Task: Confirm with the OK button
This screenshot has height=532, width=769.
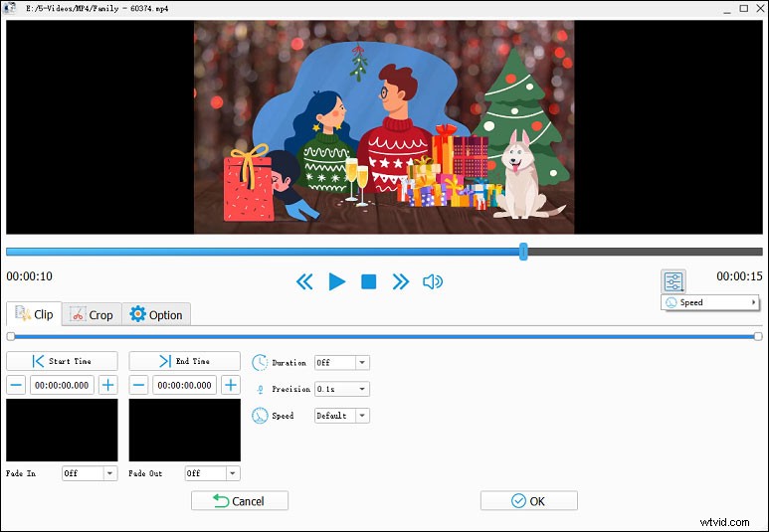Action: pos(528,500)
